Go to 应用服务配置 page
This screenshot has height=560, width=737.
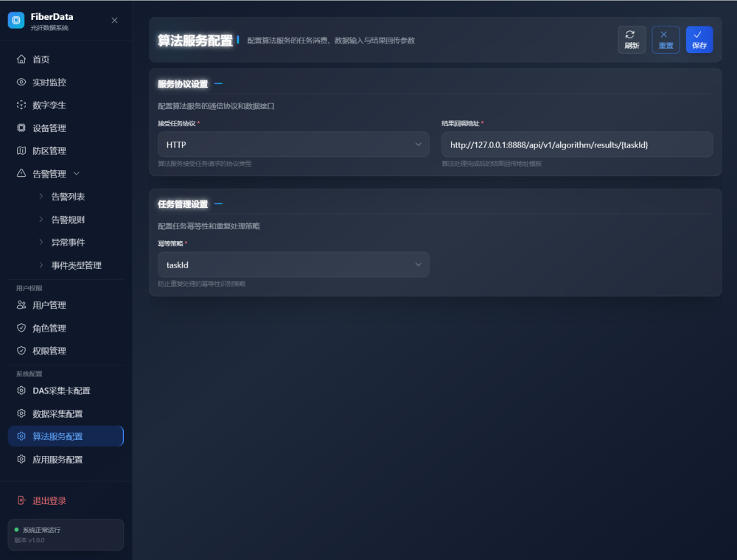(57, 459)
